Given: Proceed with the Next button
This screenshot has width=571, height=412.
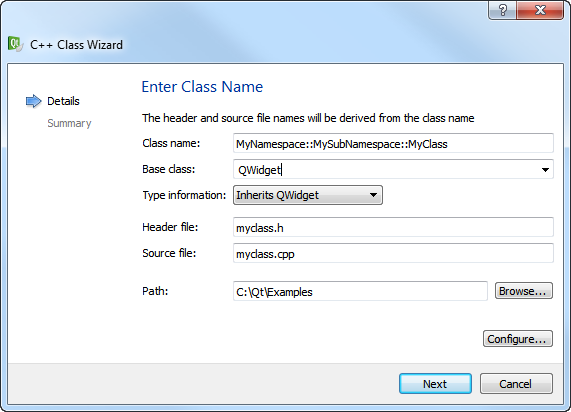Looking at the screenshot, I should (x=435, y=384).
